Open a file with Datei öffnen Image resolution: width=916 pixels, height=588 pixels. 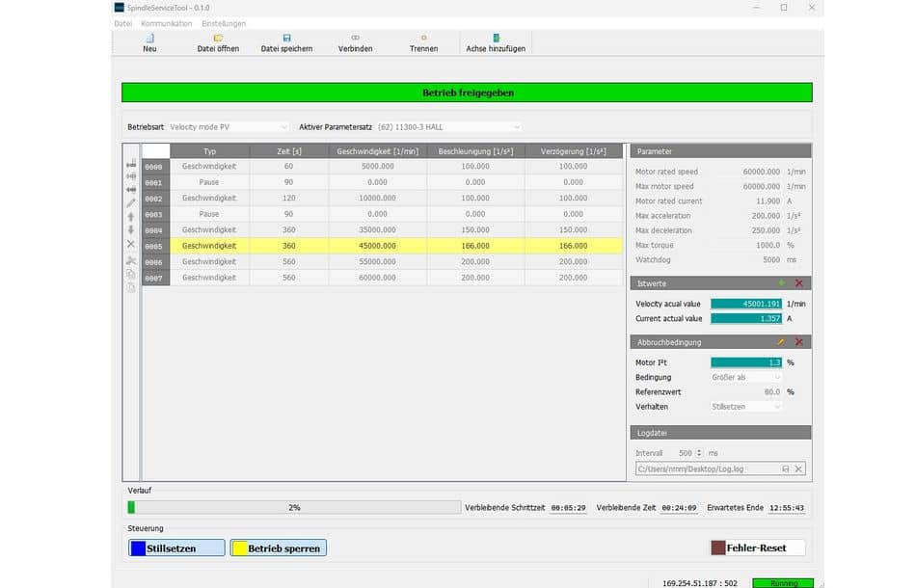218,42
